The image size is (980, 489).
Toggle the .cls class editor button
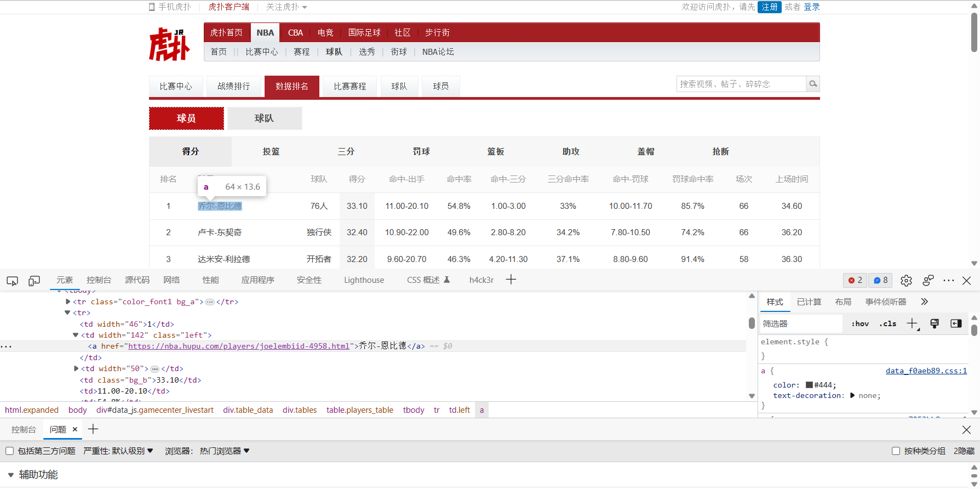click(888, 324)
